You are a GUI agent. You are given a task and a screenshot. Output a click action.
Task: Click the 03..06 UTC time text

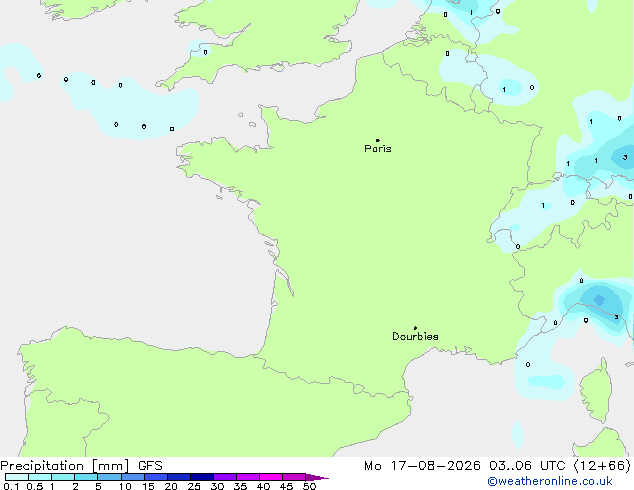pyautogui.click(x=527, y=466)
